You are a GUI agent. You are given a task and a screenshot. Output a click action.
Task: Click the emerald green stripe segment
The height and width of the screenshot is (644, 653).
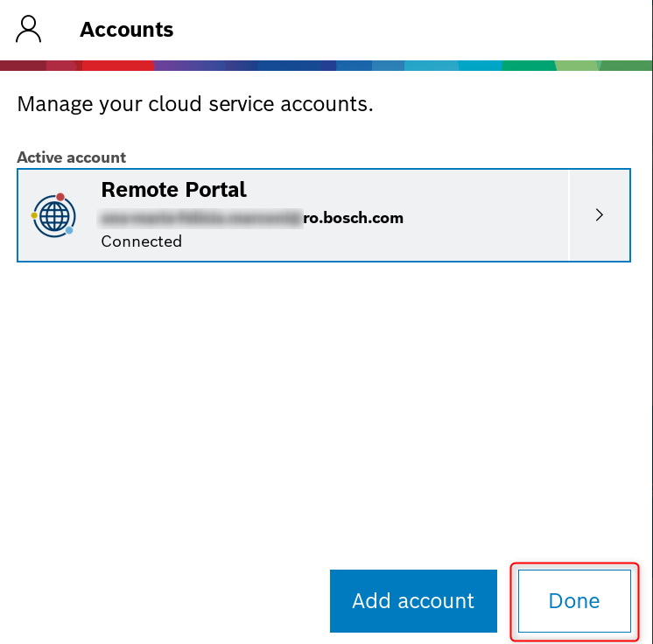[x=528, y=66]
